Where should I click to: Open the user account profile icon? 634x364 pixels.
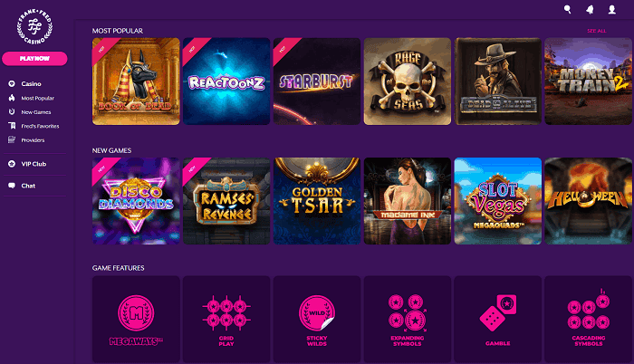tap(611, 9)
